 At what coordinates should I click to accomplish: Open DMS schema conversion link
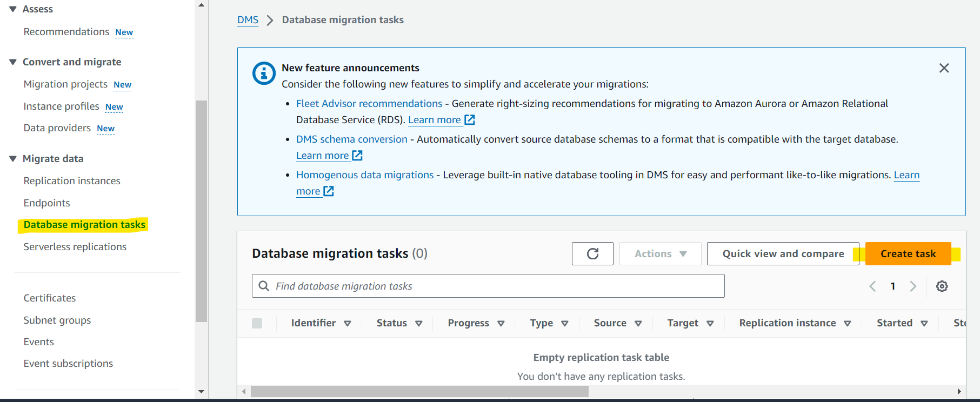click(352, 139)
